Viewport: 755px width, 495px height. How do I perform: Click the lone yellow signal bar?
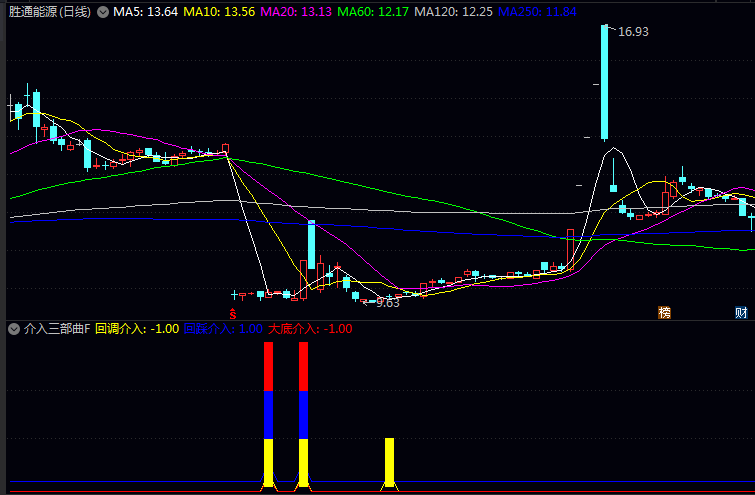coord(390,462)
